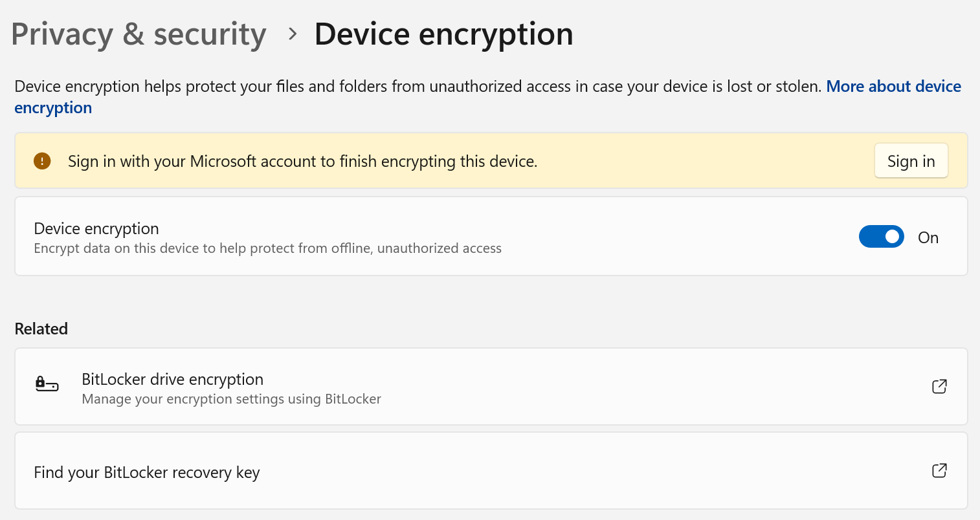This screenshot has width=980, height=520.
Task: Click the On label beside the toggle
Action: (928, 237)
